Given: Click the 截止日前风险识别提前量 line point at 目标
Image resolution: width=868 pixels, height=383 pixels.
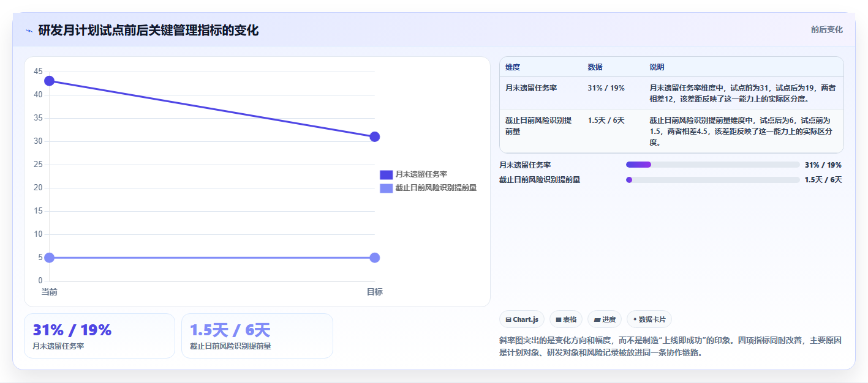Looking at the screenshot, I should tap(375, 258).
